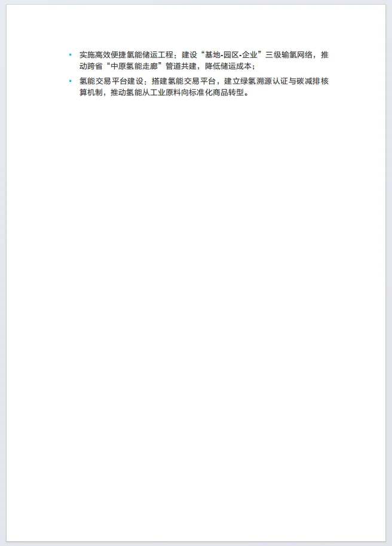
Task: Place cursor in the phrase 基地-园区-企业
Action: click(231, 55)
